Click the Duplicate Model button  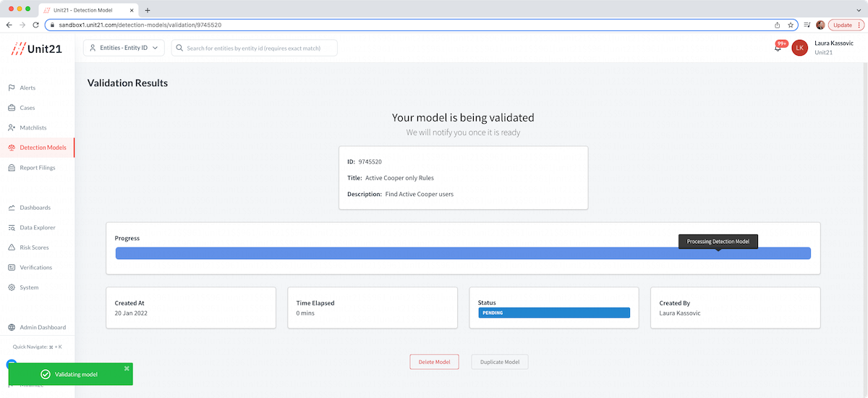pyautogui.click(x=500, y=362)
